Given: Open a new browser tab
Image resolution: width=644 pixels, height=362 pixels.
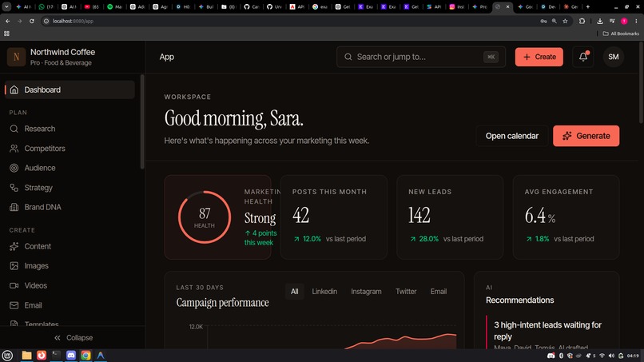Looking at the screenshot, I should 588,6.
